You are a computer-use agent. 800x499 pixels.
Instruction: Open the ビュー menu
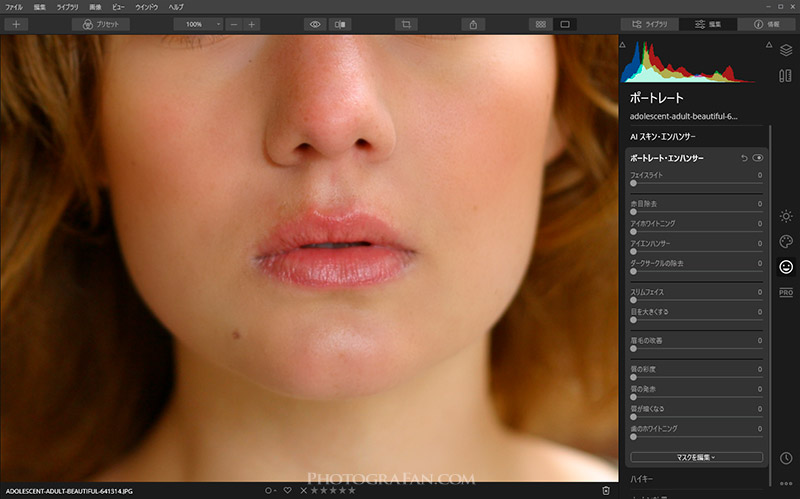pyautogui.click(x=118, y=7)
